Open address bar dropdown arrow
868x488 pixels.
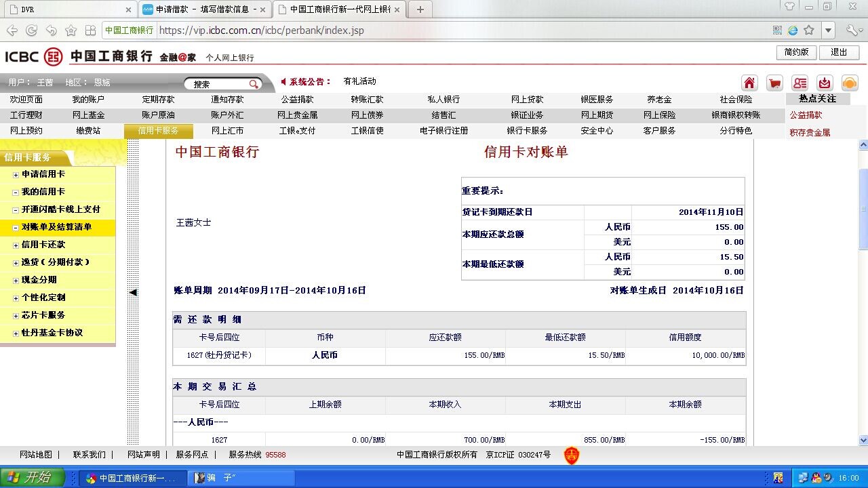coord(828,30)
